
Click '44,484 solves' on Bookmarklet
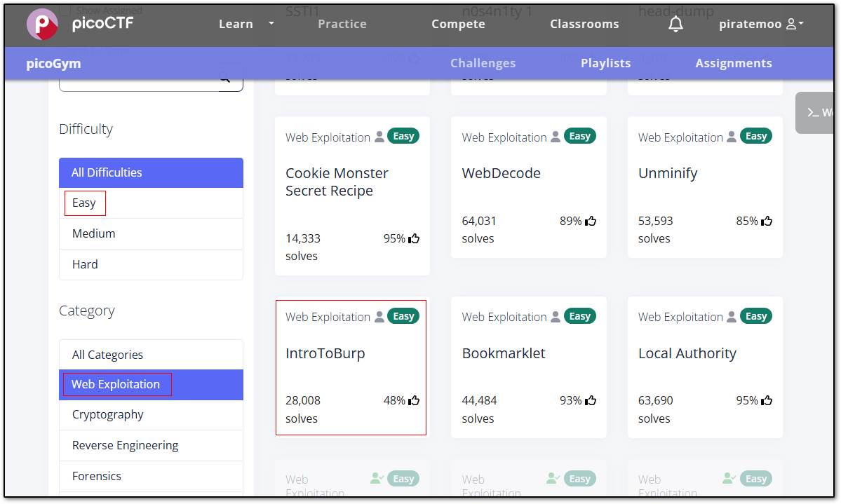(480, 409)
